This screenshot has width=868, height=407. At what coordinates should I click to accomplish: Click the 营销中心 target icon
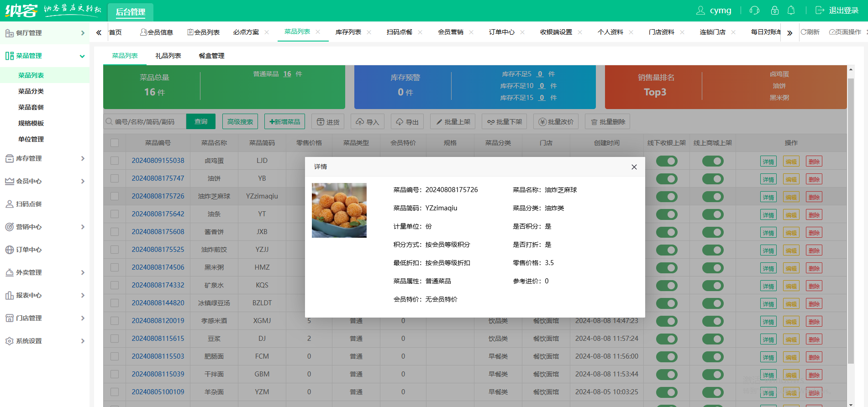9,227
